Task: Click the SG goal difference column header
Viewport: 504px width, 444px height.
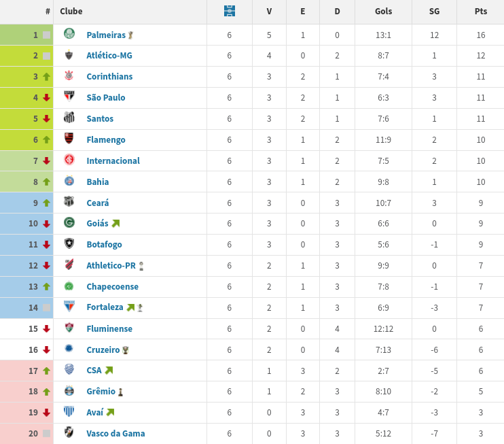Action: click(x=434, y=12)
